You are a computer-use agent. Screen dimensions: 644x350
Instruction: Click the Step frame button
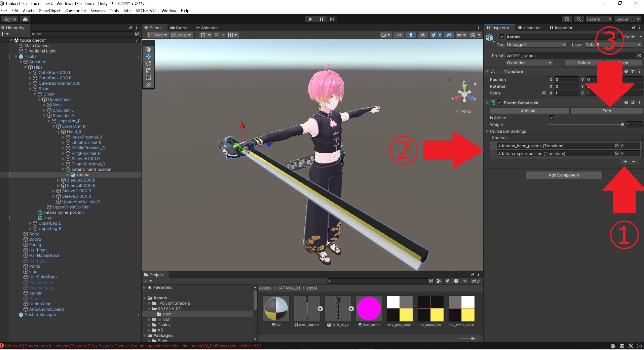click(x=332, y=19)
